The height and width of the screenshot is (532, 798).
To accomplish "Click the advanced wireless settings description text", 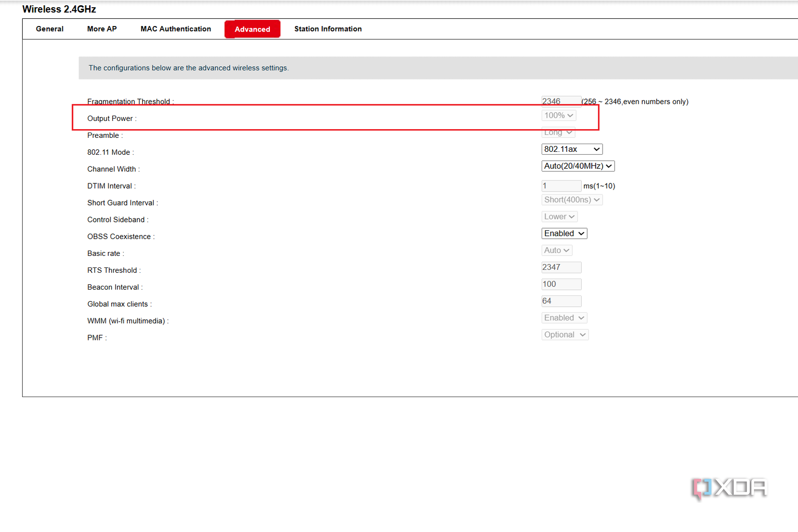I will [x=189, y=68].
